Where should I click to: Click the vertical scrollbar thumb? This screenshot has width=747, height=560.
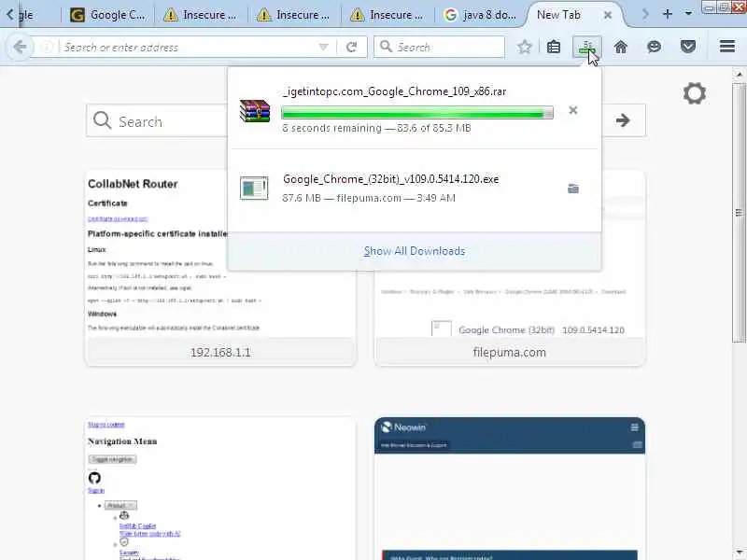(739, 213)
